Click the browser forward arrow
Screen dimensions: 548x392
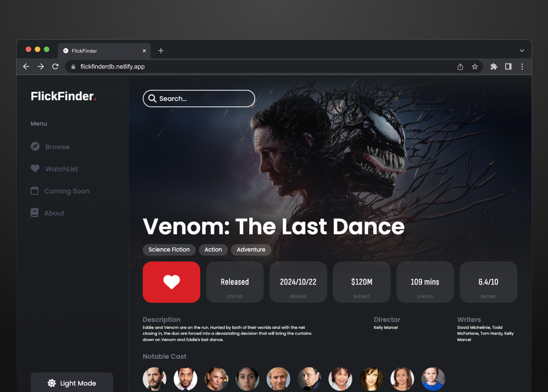(41, 67)
